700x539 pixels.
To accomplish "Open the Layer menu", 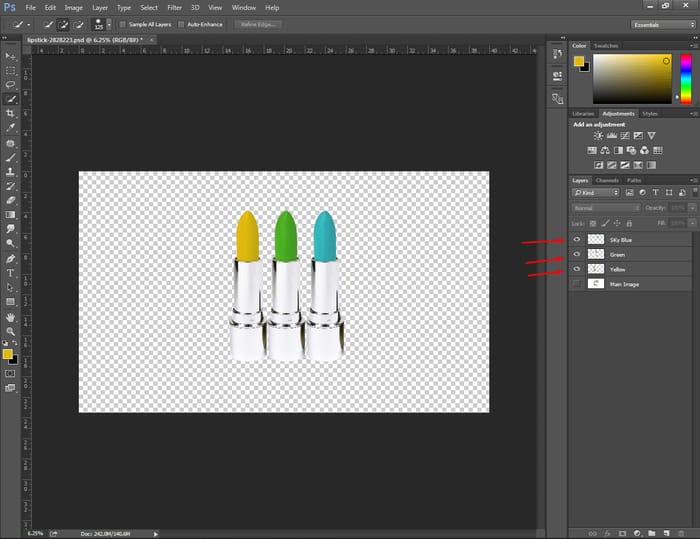I will [100, 8].
